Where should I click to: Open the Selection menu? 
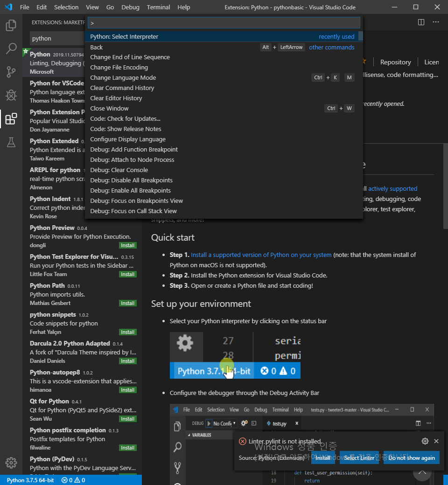[66, 7]
